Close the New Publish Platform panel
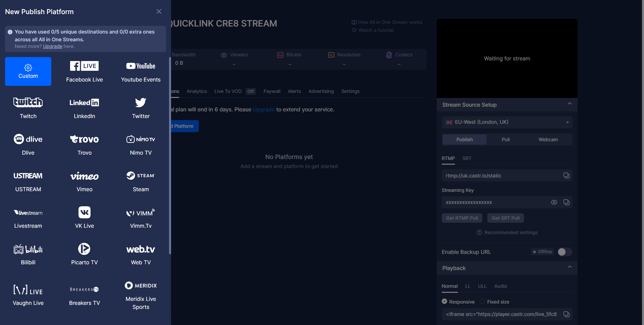The height and width of the screenshot is (325, 644). (x=159, y=12)
